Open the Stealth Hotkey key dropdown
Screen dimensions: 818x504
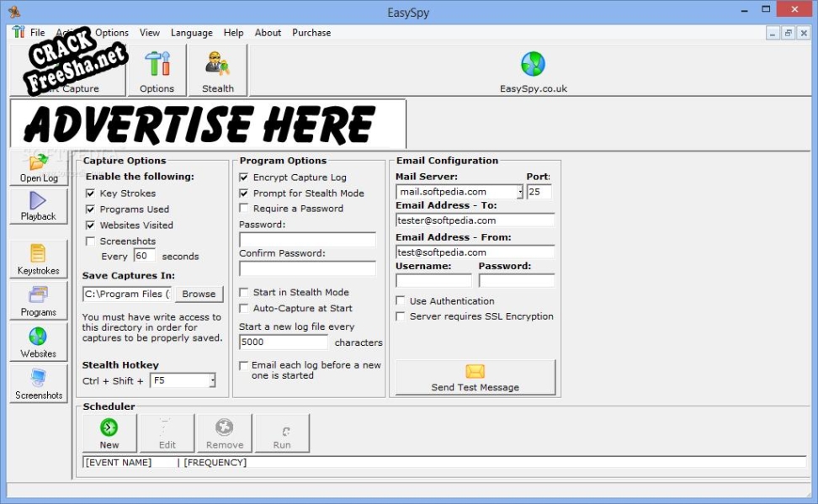pos(212,381)
